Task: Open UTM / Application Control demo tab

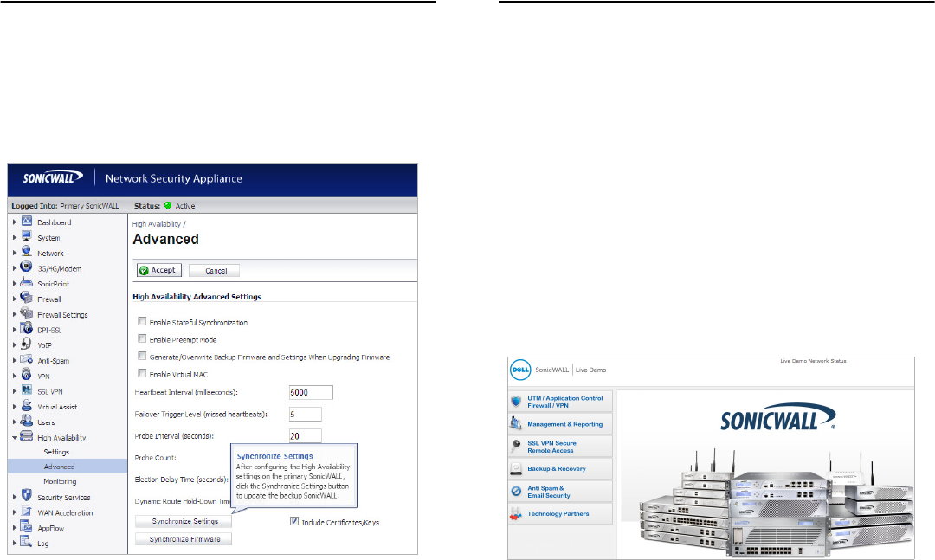Action: point(560,402)
